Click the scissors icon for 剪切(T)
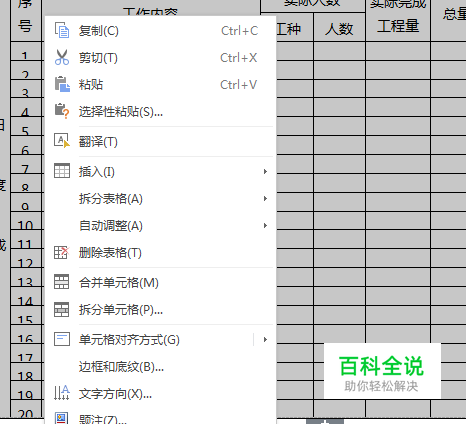This screenshot has width=466, height=424. tap(62, 57)
